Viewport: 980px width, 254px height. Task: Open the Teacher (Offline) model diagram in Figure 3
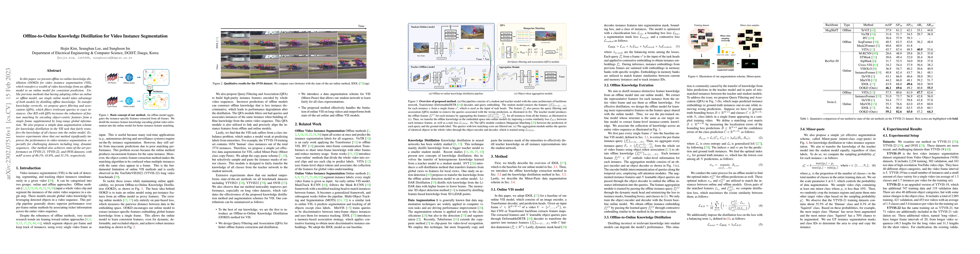pyautogui.click(x=451, y=77)
